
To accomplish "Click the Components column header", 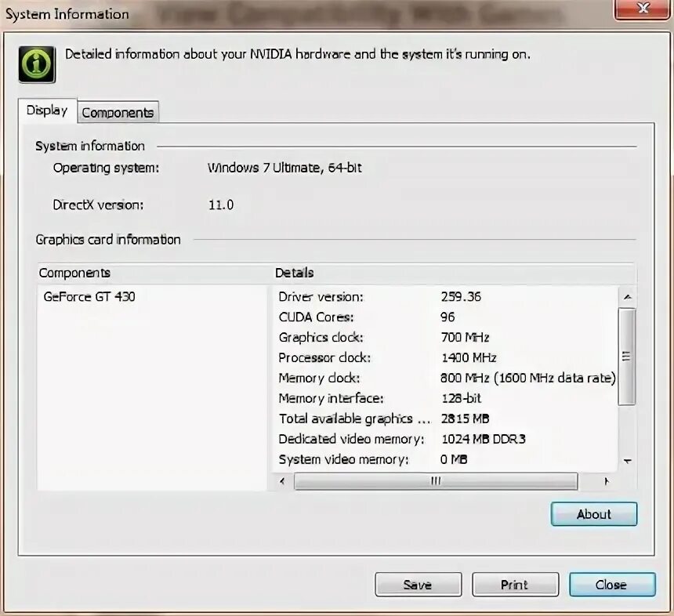I will pyautogui.click(x=154, y=273).
